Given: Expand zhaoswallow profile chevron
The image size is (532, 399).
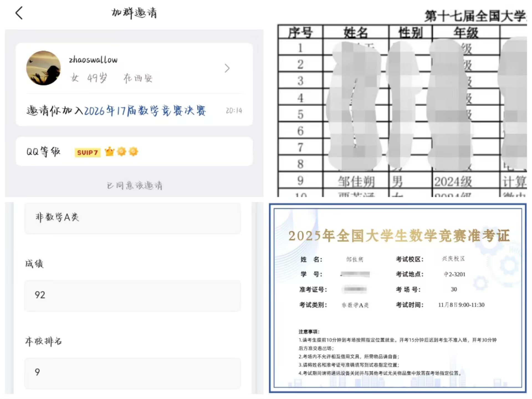Looking at the screenshot, I should pyautogui.click(x=227, y=68).
